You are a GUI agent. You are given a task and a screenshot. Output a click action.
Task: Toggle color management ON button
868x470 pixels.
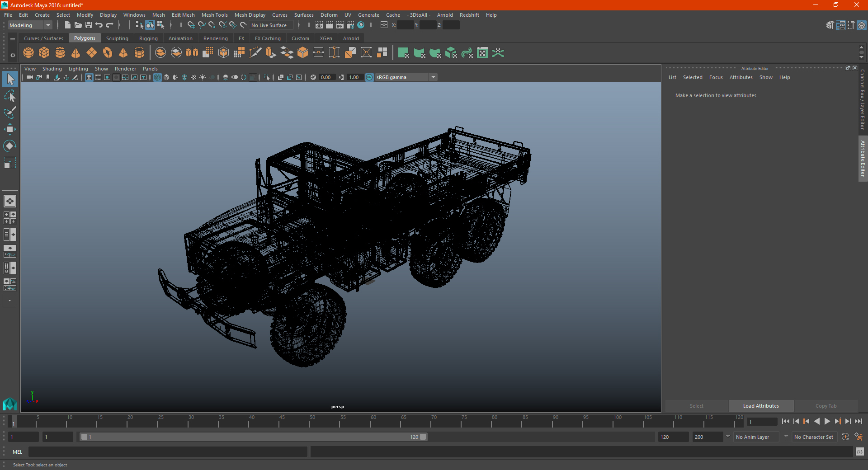369,77
